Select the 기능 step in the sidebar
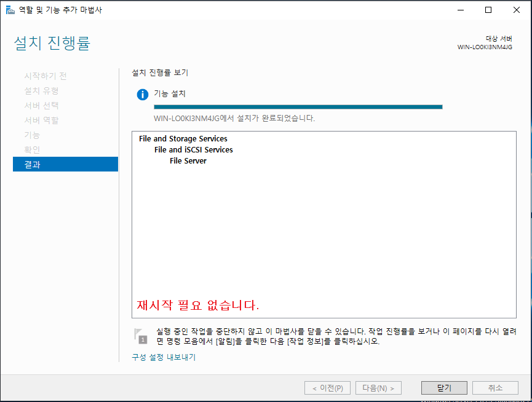This screenshot has width=532, height=402. pyautogui.click(x=32, y=135)
